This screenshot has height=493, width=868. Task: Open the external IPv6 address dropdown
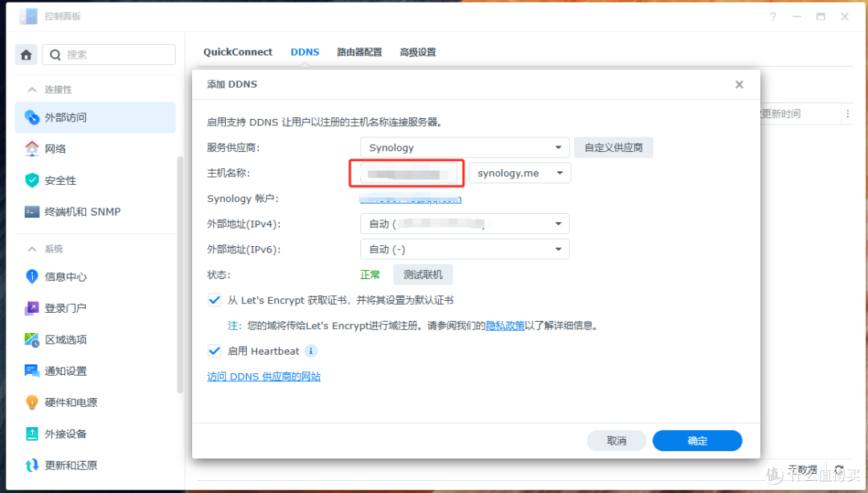coord(465,249)
